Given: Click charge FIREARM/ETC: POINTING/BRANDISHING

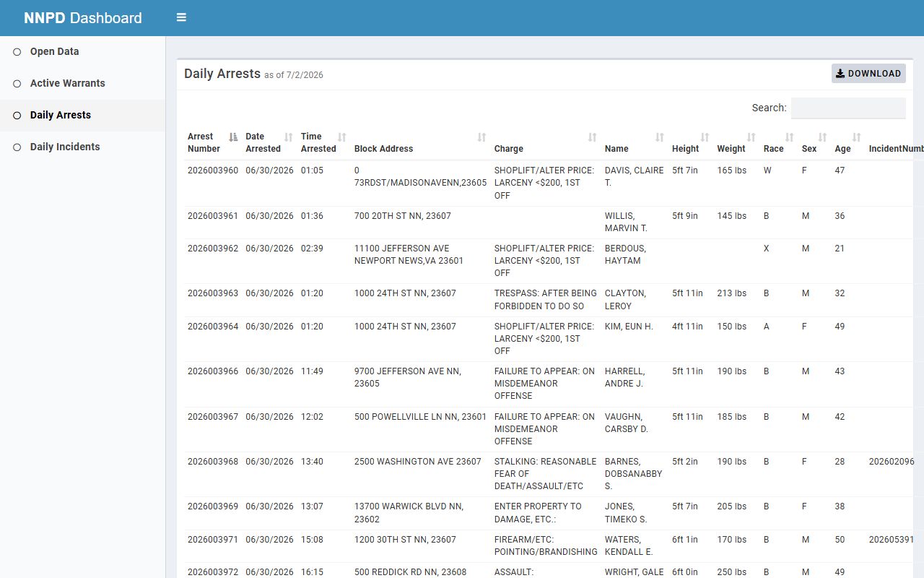Looking at the screenshot, I should (546, 545).
